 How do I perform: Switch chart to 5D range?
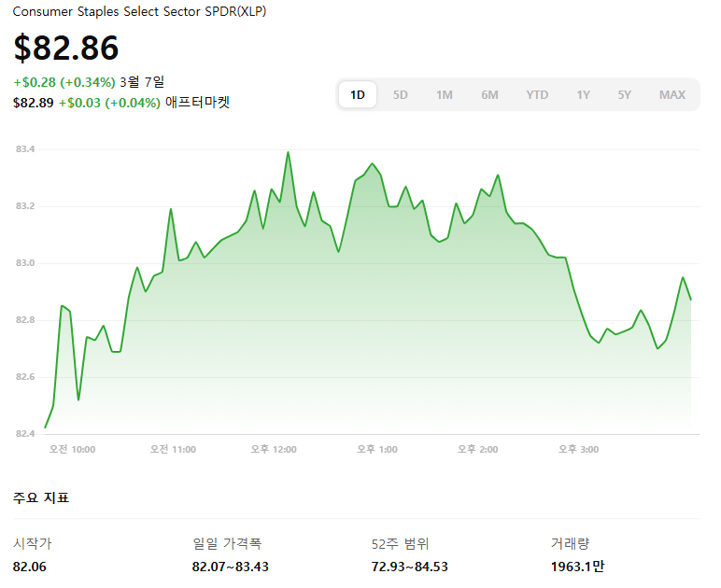[x=400, y=94]
